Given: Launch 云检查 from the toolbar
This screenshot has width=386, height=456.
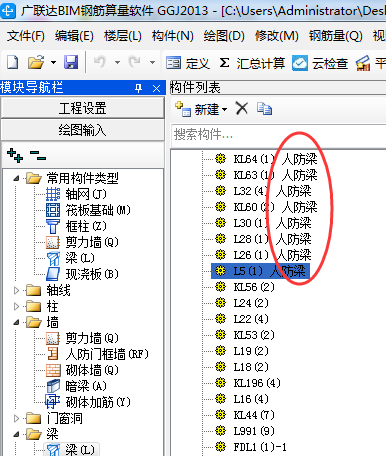Looking at the screenshot, I should (x=320, y=63).
